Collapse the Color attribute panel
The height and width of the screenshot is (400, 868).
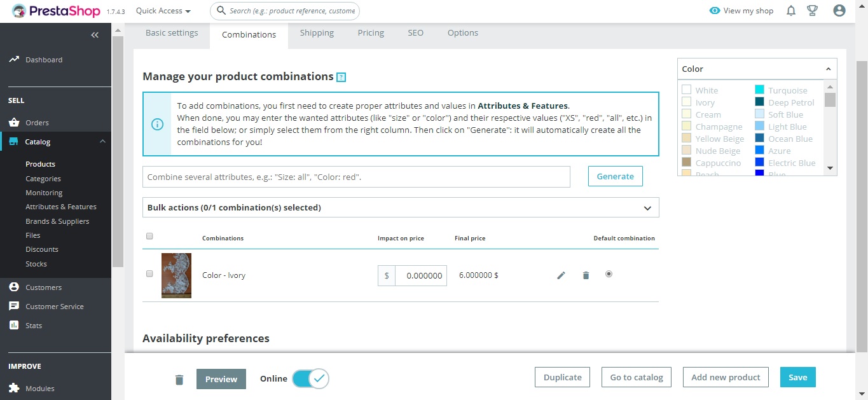tap(828, 68)
